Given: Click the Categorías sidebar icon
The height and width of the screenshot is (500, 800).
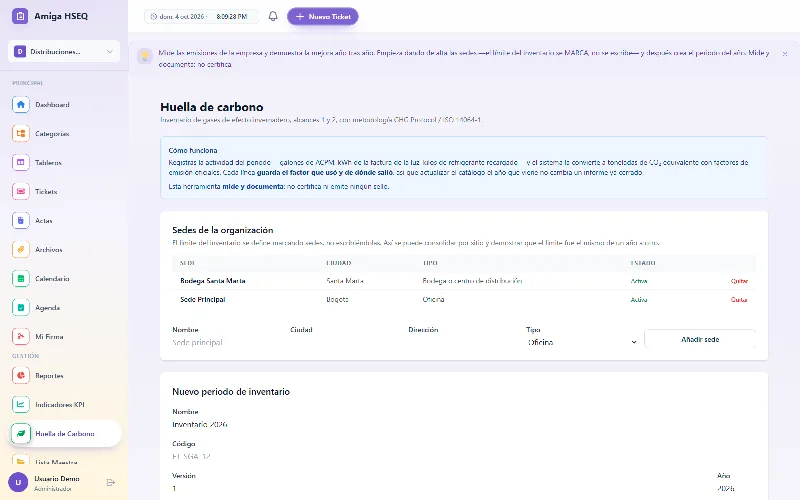Looking at the screenshot, I should click(x=20, y=134).
